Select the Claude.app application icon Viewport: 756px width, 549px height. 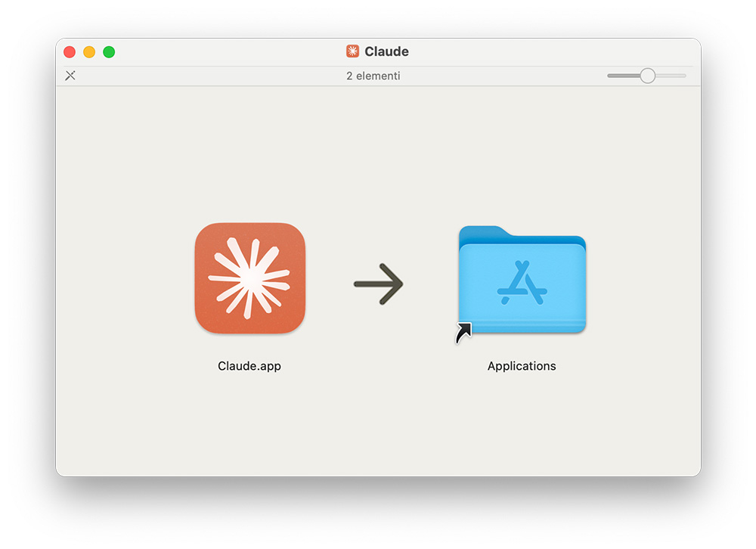point(249,278)
